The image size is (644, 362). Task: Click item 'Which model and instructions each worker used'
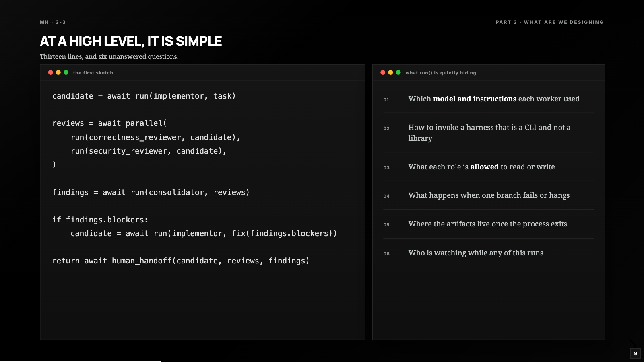tap(494, 99)
